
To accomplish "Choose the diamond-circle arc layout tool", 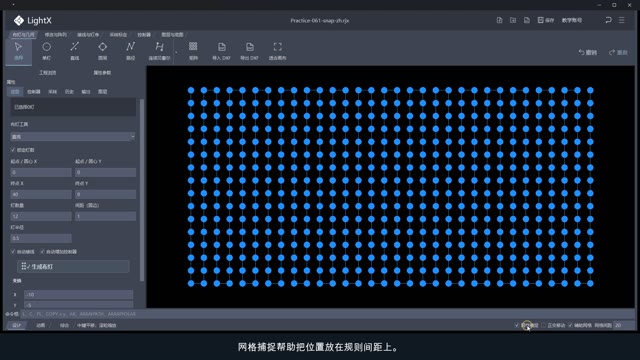I will coord(102,51).
